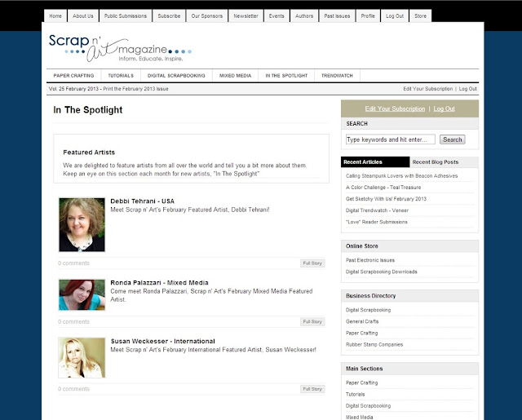Open Our Sponsors tab
522x420 pixels.
[206, 16]
